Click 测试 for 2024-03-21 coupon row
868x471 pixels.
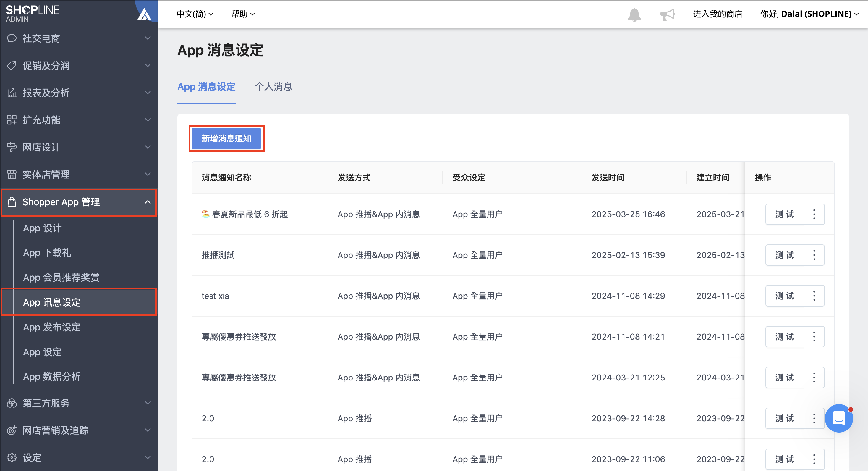[x=784, y=378]
